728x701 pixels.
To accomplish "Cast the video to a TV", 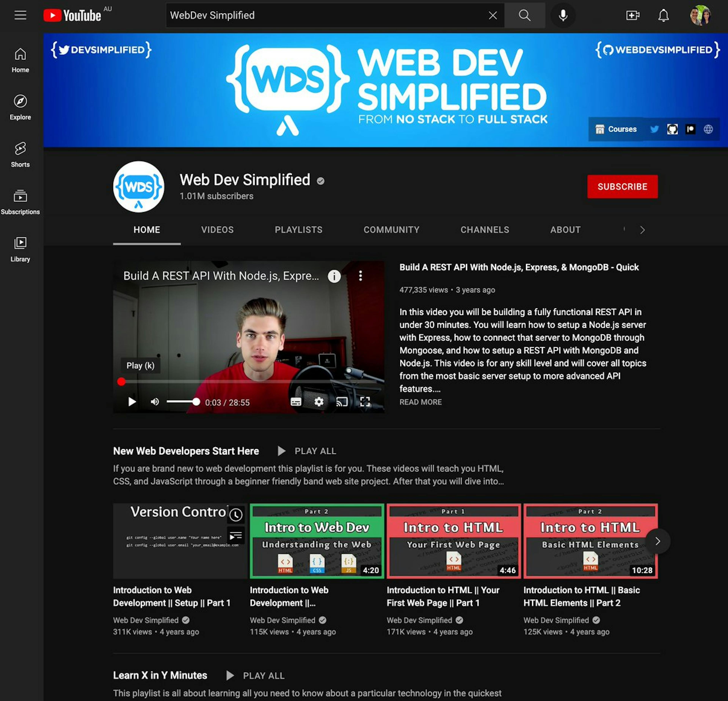I will click(x=342, y=402).
